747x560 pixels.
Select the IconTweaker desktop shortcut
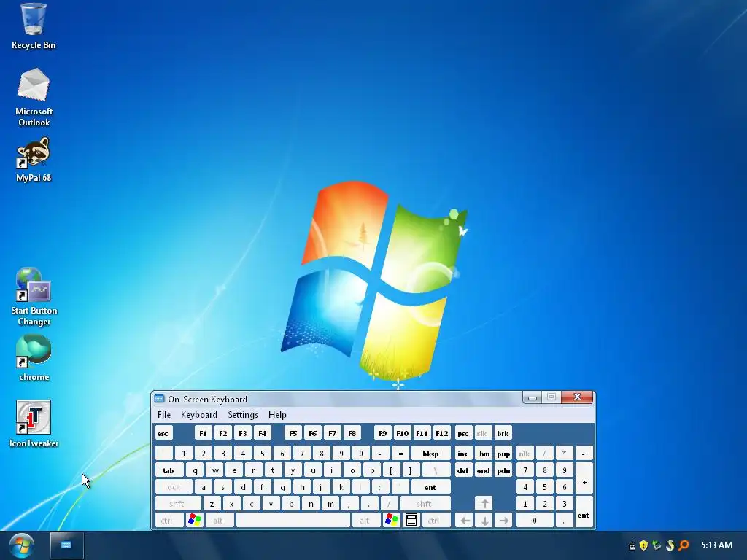coord(34,424)
